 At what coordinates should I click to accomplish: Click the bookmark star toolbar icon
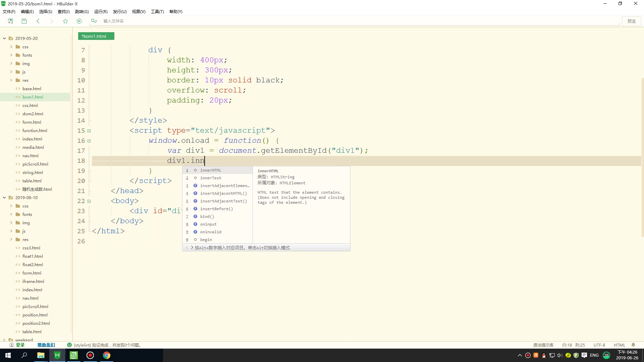[65, 21]
